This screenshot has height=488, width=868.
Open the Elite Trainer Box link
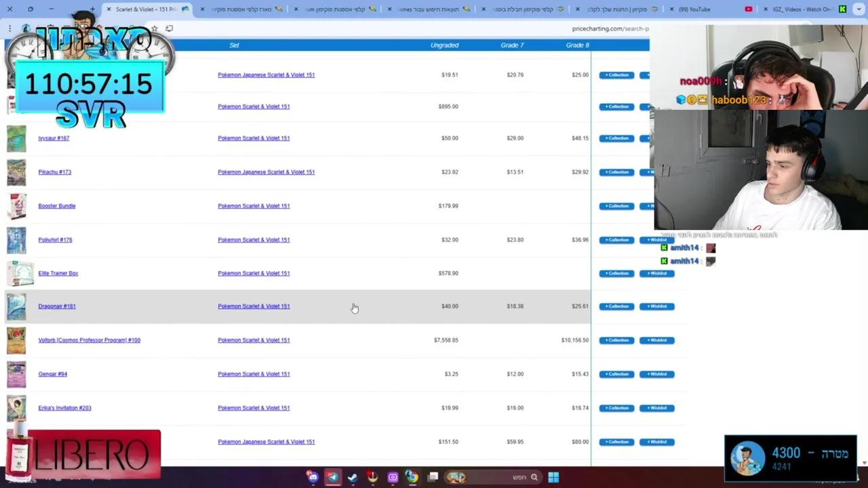tap(58, 273)
